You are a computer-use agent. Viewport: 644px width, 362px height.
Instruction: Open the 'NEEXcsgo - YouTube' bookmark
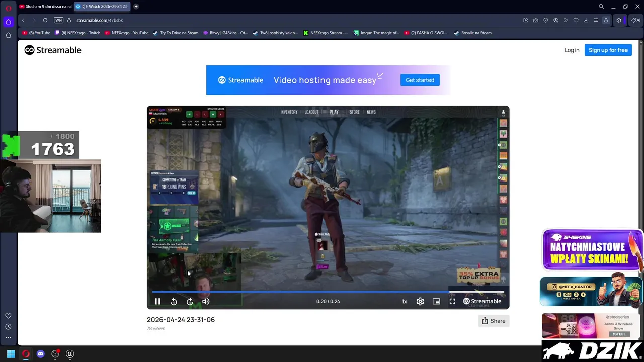click(x=127, y=33)
